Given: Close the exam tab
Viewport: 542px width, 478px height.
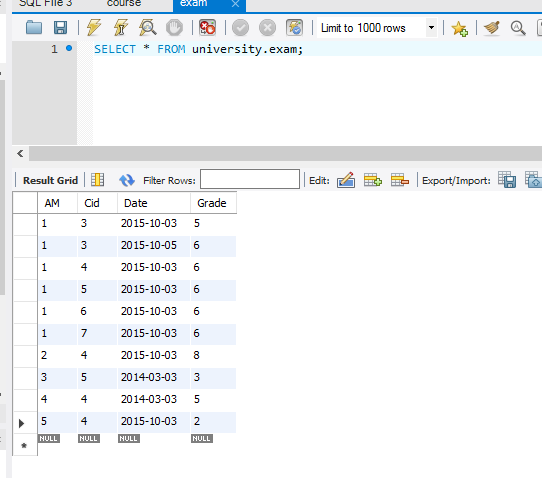Looking at the screenshot, I should [x=235, y=4].
